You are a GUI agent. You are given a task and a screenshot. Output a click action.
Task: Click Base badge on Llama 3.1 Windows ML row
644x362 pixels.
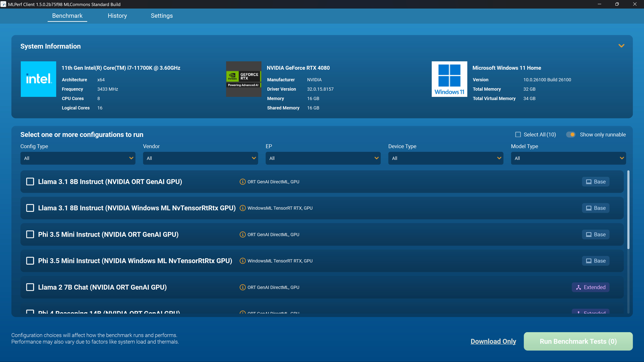596,208
